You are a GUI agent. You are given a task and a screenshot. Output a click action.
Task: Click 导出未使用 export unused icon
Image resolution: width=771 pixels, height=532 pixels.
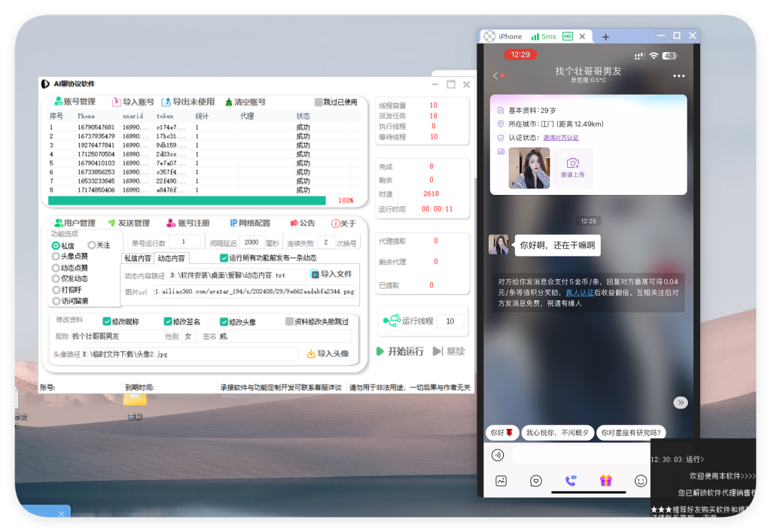pyautogui.click(x=166, y=102)
